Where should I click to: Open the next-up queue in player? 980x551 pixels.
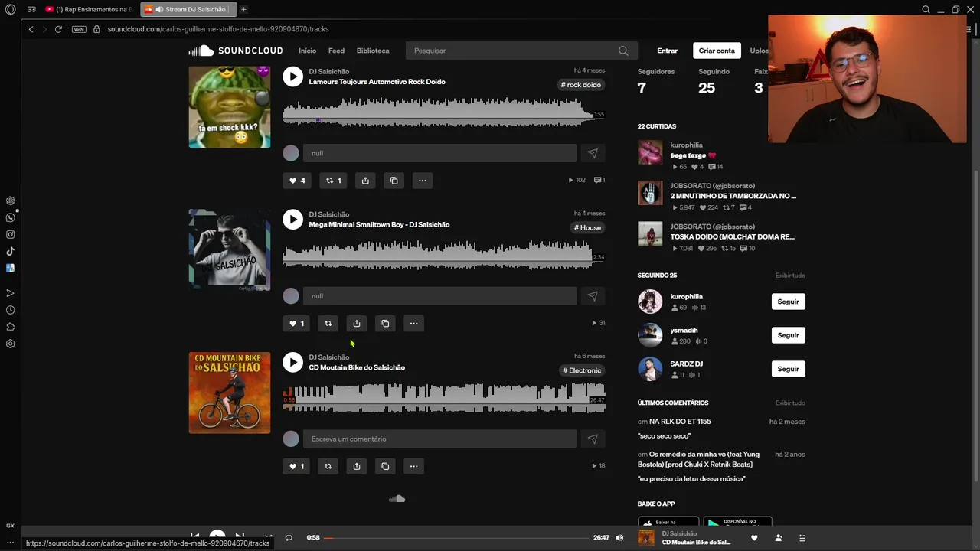(x=802, y=538)
